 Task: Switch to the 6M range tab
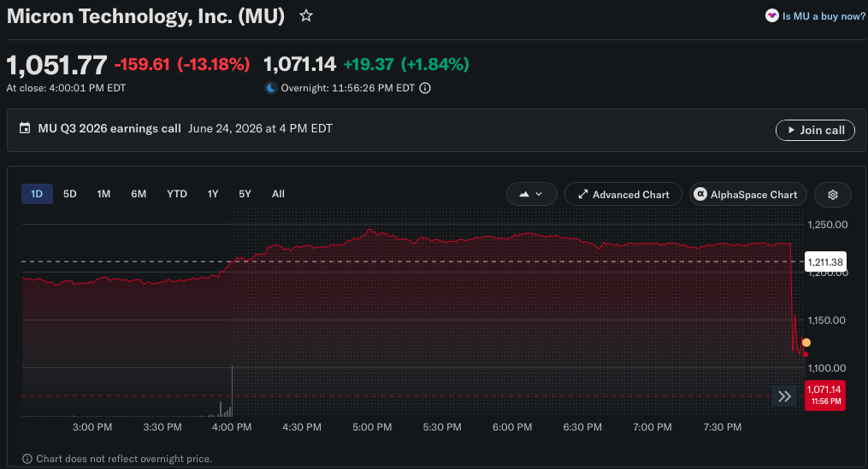pos(139,194)
